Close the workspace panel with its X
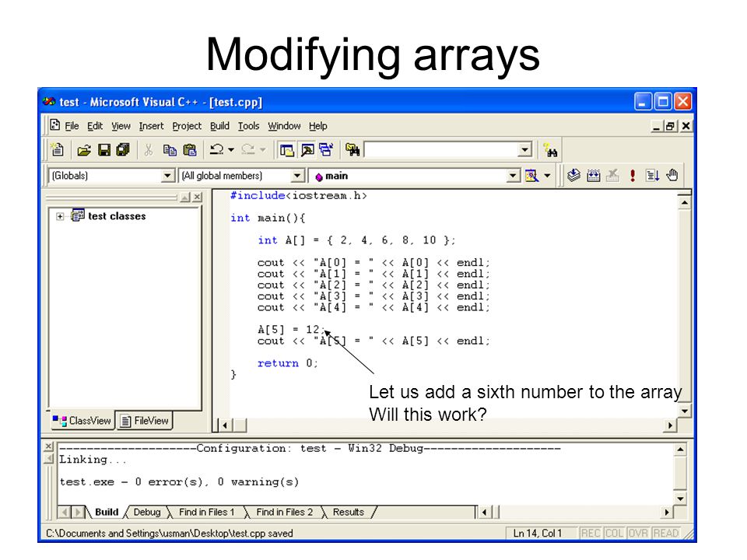Image resolution: width=747 pixels, height=560 pixels. point(198,197)
